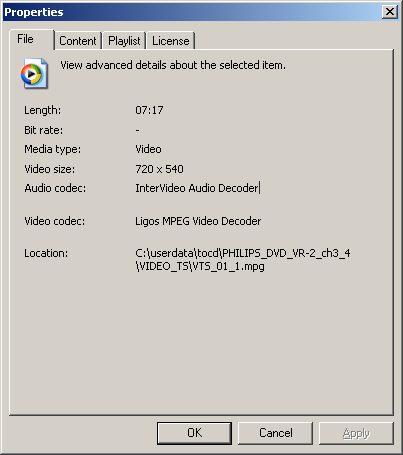Click the VTS_01_1.mpg location path
The image size is (403, 455).
(x=243, y=260)
